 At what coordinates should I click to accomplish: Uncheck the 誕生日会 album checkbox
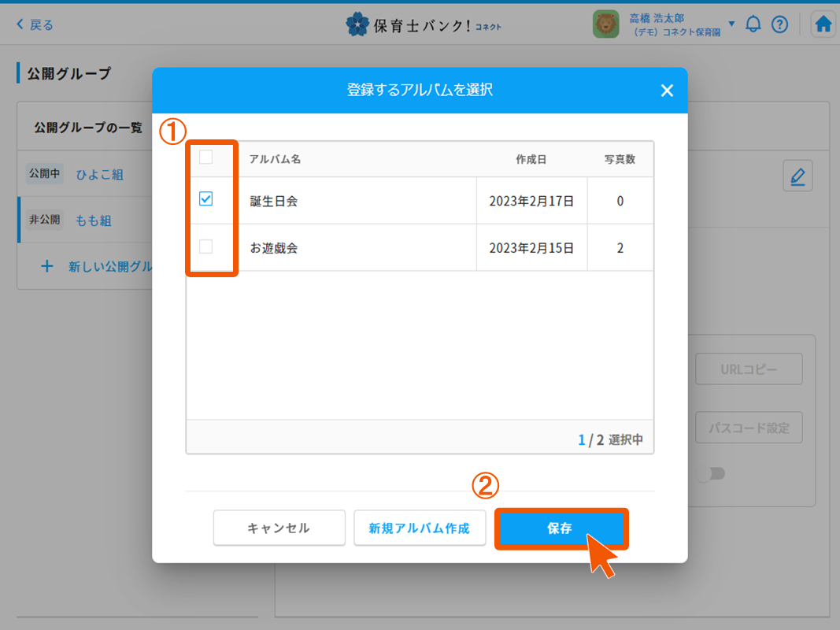point(206,200)
